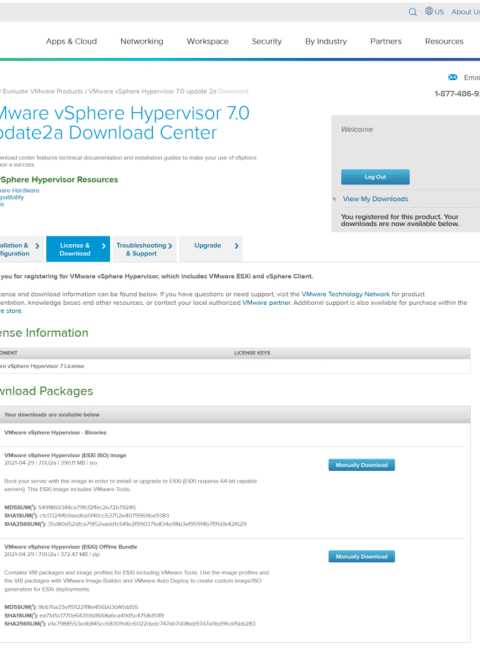480x650 pixels.
Task: Open the VMware store link
Action: coord(11,311)
